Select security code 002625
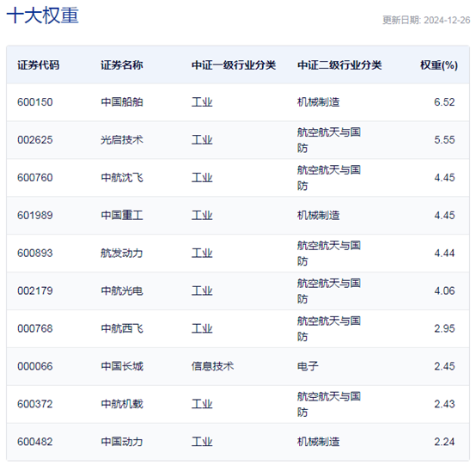This screenshot has width=476, height=471. click(35, 140)
